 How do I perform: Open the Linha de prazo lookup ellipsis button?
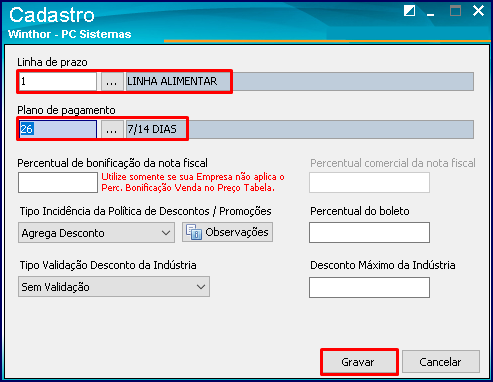coord(112,81)
